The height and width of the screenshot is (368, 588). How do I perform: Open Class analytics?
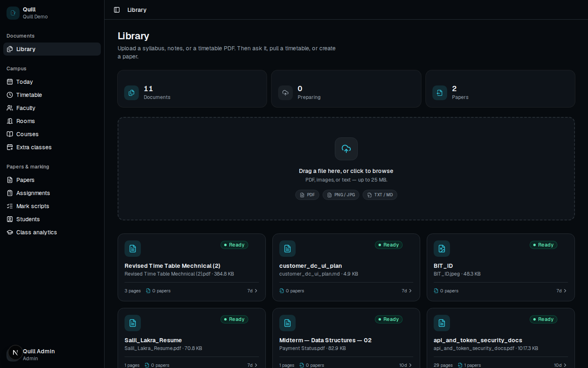[52, 232]
